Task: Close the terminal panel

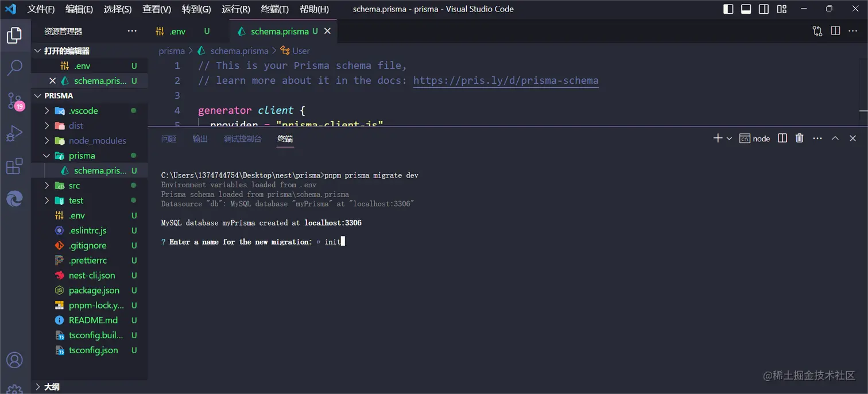Action: click(x=853, y=138)
